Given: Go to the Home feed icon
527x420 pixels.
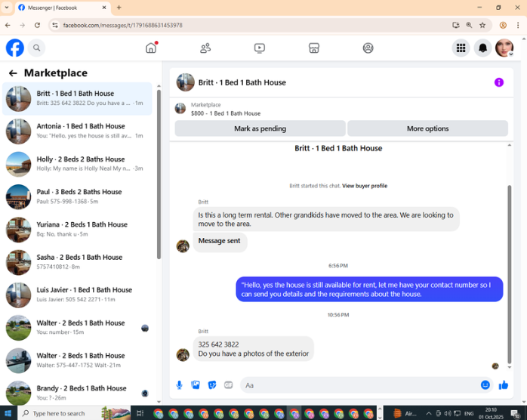Looking at the screenshot, I should tap(151, 48).
